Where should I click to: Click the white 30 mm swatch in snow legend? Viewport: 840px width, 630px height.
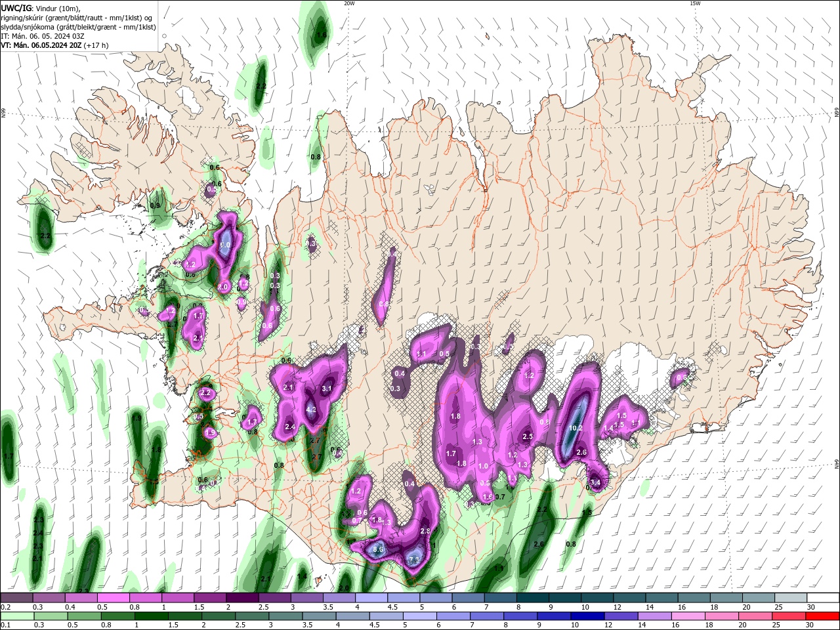coord(823,598)
